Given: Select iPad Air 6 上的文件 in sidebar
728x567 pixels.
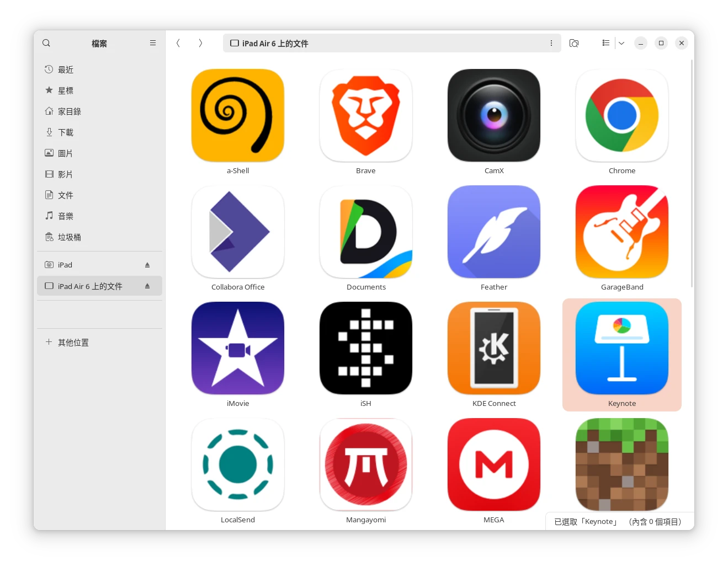Looking at the screenshot, I should (x=99, y=286).
